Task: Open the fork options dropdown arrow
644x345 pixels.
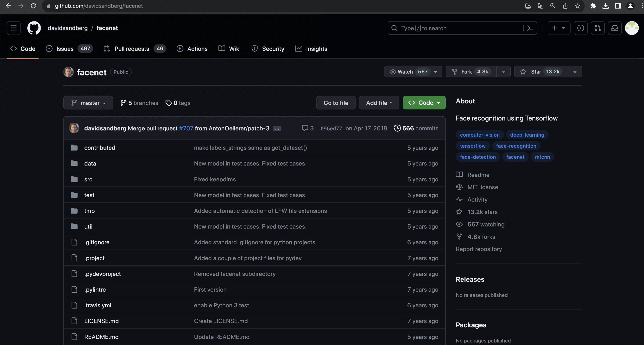Action: (503, 72)
